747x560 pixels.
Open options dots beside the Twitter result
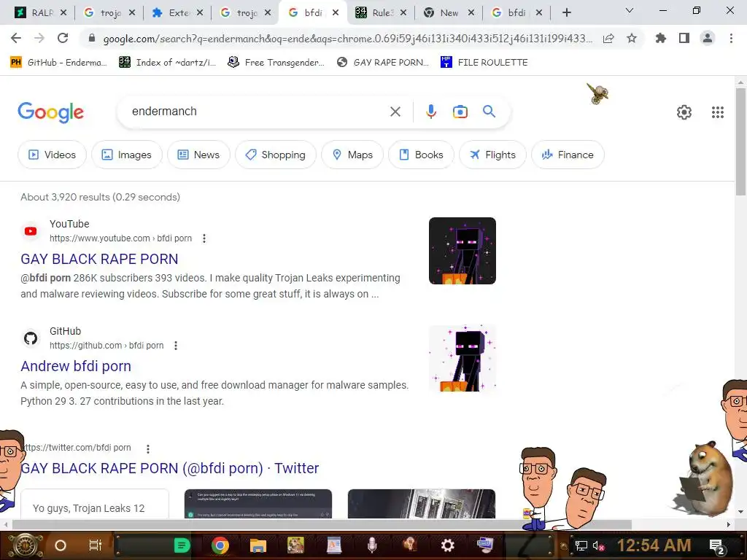click(x=148, y=448)
